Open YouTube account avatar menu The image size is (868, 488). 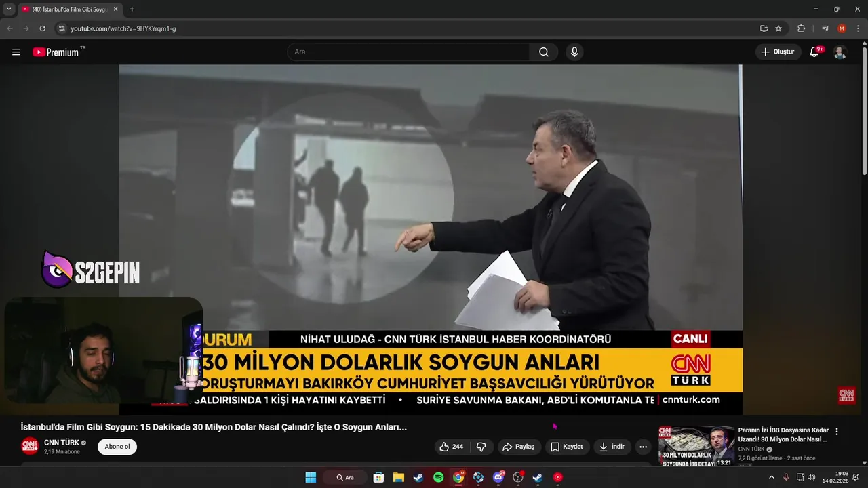pos(840,52)
